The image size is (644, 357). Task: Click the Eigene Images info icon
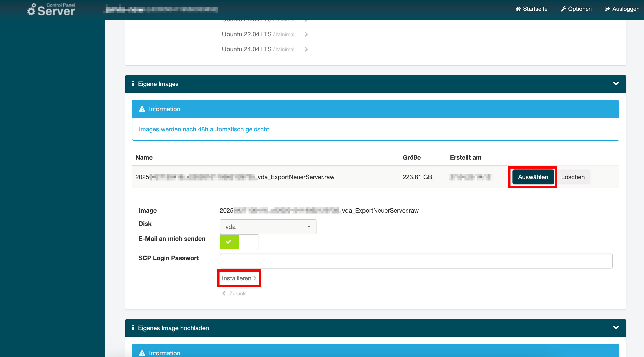click(x=133, y=84)
